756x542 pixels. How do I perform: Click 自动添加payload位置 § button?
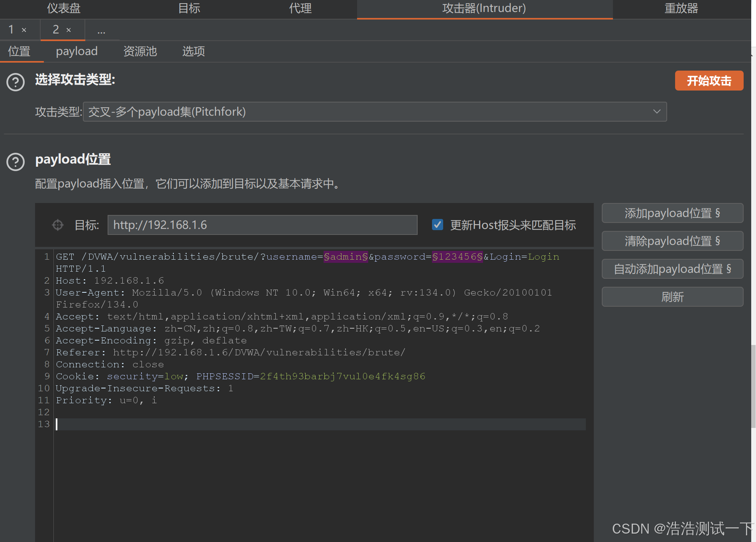[x=672, y=269]
